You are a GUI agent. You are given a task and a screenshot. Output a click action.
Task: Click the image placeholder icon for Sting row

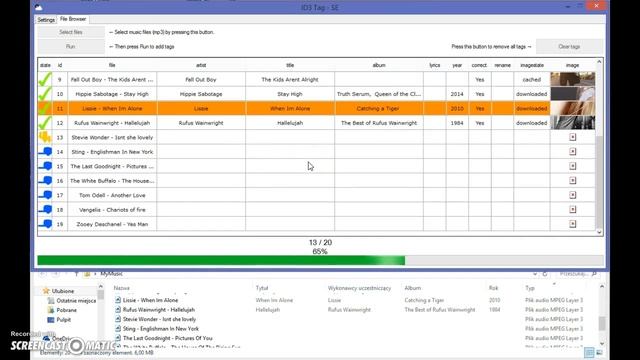(x=573, y=151)
